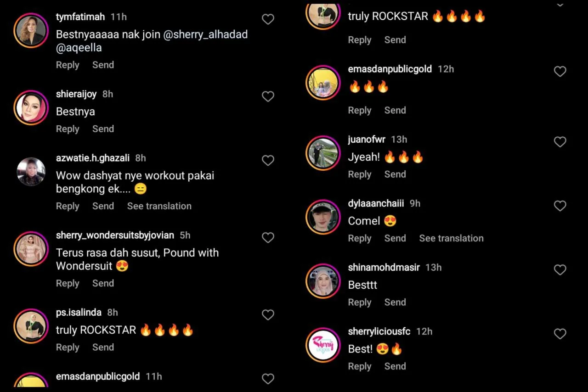Screen dimensions: 588x392
Task: Reply to shieraijoy's Bestnya comment
Action: click(x=68, y=129)
